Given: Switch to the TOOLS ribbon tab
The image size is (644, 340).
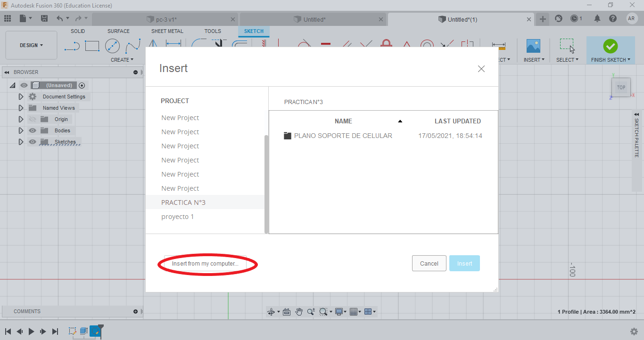Looking at the screenshot, I should click(x=213, y=31).
